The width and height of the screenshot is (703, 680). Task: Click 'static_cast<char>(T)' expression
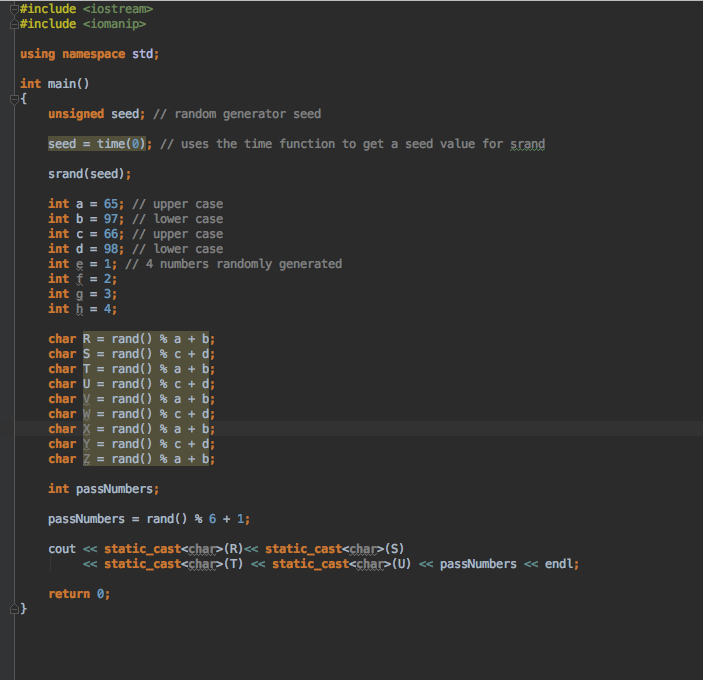click(174, 564)
